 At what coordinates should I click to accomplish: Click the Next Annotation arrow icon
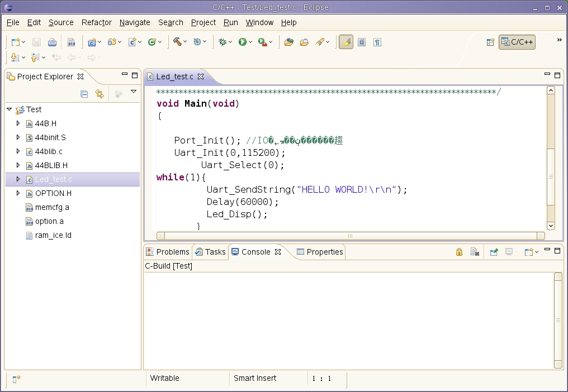click(15, 57)
